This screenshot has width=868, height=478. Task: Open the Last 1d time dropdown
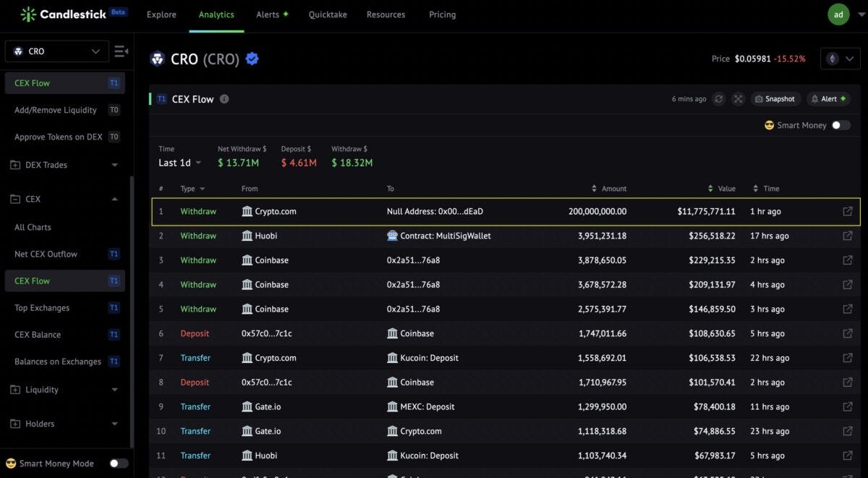click(179, 163)
